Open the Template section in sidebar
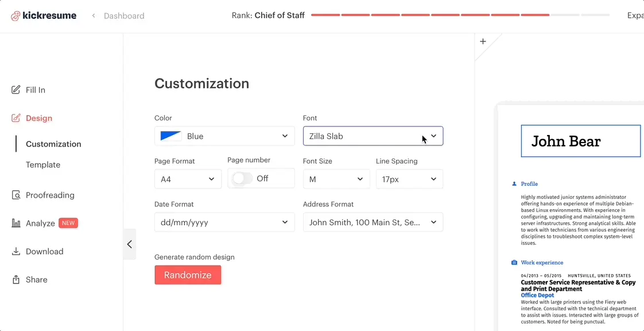 click(x=43, y=164)
